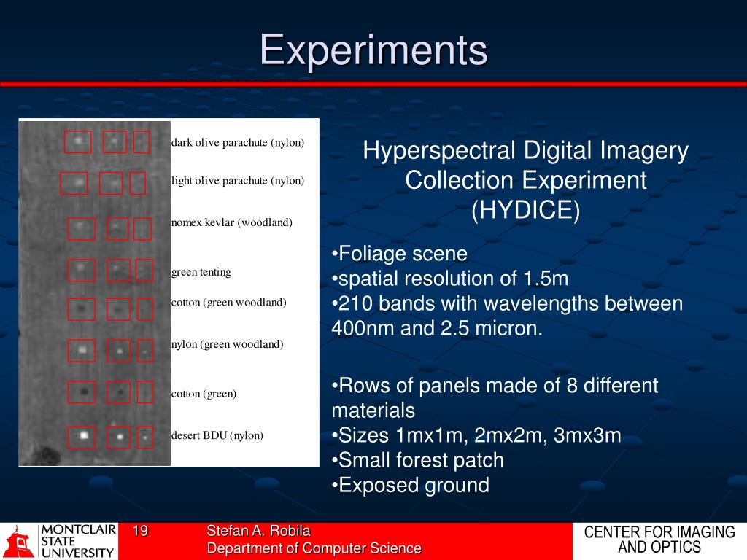Click the 210 bands with wavelengths bullet
This screenshot has height=560, width=747.
click(x=507, y=316)
